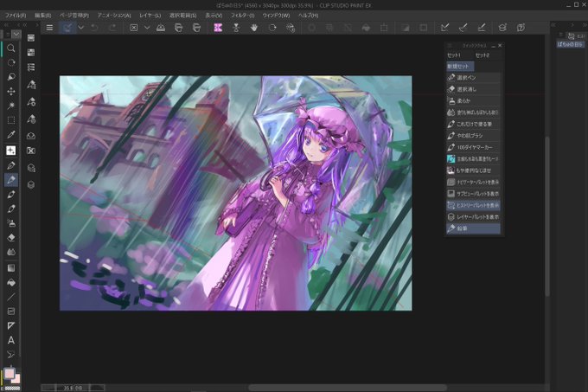The width and height of the screenshot is (588, 392).
Task: Click 鉛筆 entry in Quick Access
Action: coord(473,228)
